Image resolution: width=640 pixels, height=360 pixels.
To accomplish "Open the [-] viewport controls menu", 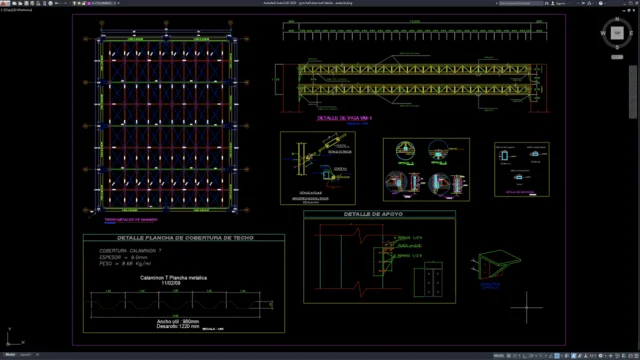I will [x=2, y=10].
